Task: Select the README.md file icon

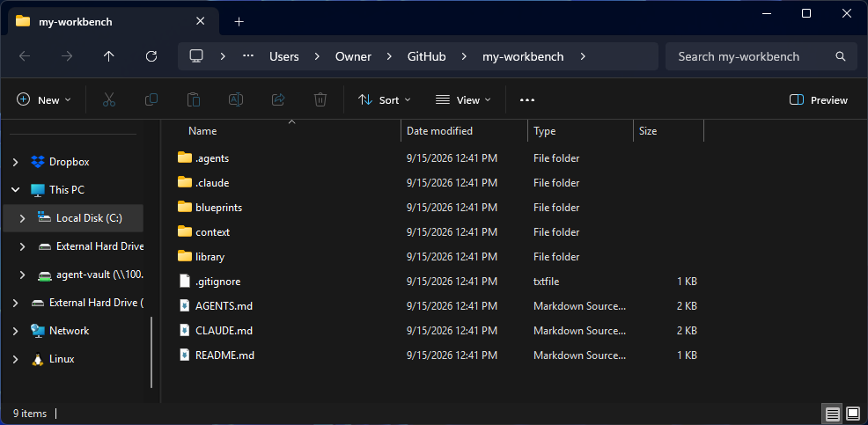Action: point(185,355)
